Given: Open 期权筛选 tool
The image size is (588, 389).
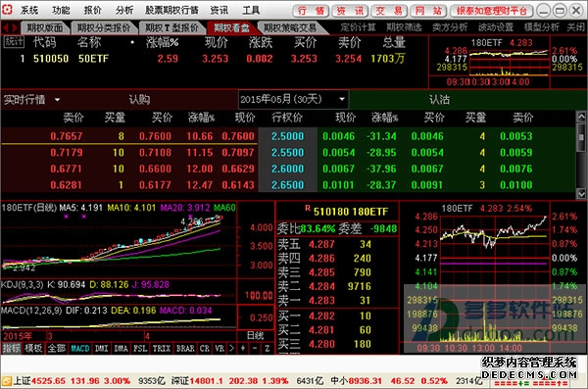Looking at the screenshot, I should [404, 27].
